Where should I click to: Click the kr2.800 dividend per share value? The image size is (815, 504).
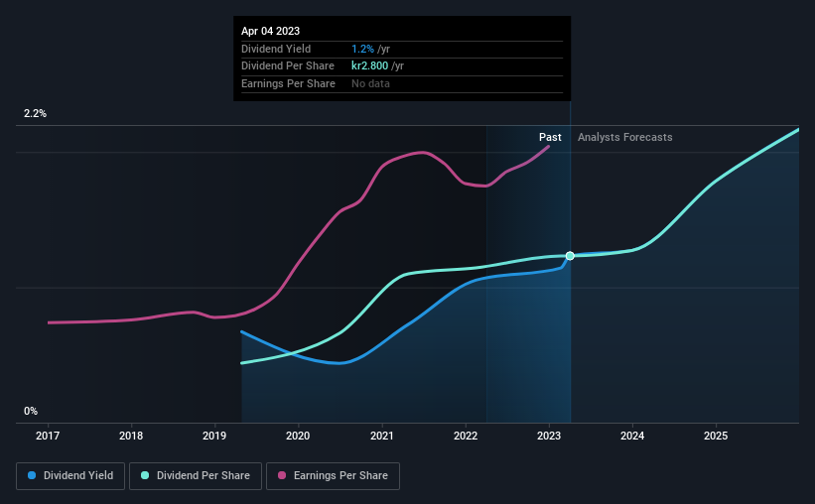pos(369,66)
